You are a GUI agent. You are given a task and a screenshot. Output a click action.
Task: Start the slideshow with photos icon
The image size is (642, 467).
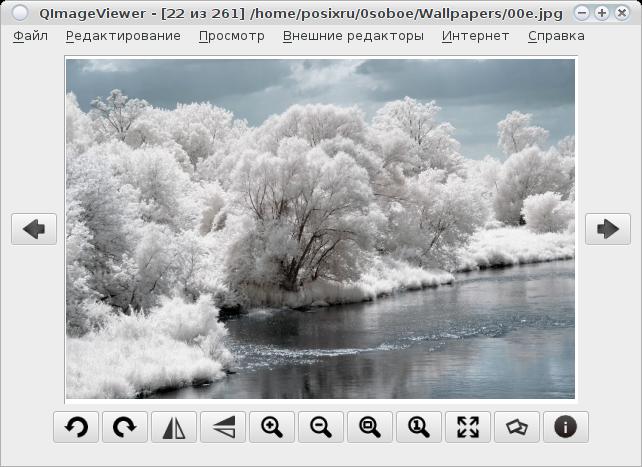[x=517, y=427]
